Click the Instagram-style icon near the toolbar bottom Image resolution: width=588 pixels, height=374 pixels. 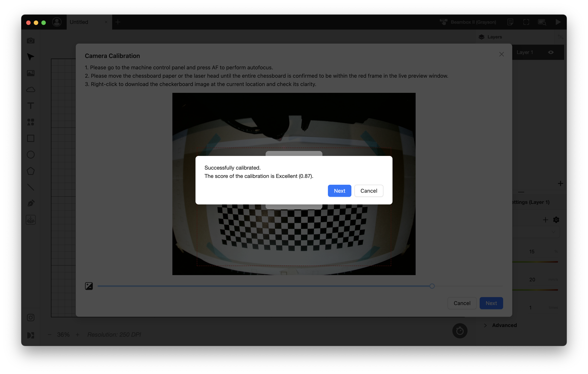tap(30, 318)
